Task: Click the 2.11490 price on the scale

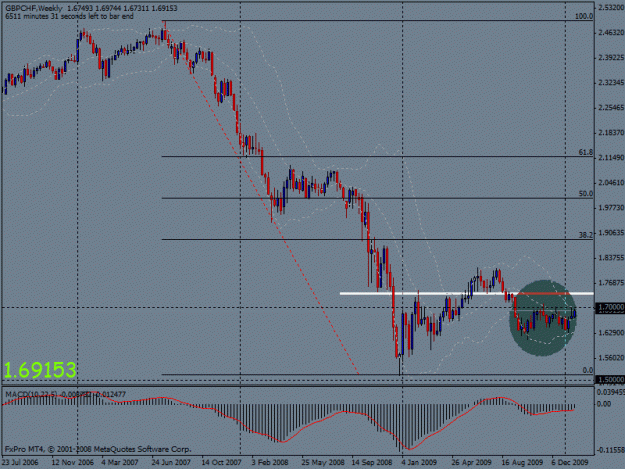Action: pyautogui.click(x=611, y=158)
